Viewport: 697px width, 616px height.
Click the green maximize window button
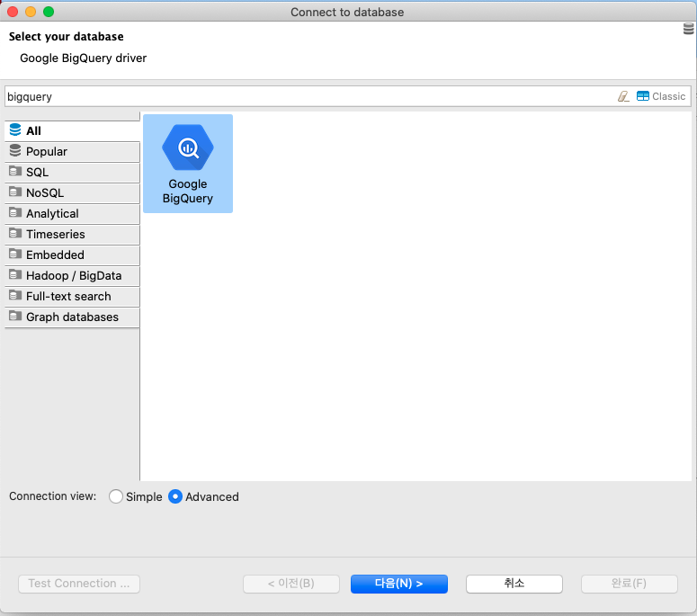click(x=49, y=12)
